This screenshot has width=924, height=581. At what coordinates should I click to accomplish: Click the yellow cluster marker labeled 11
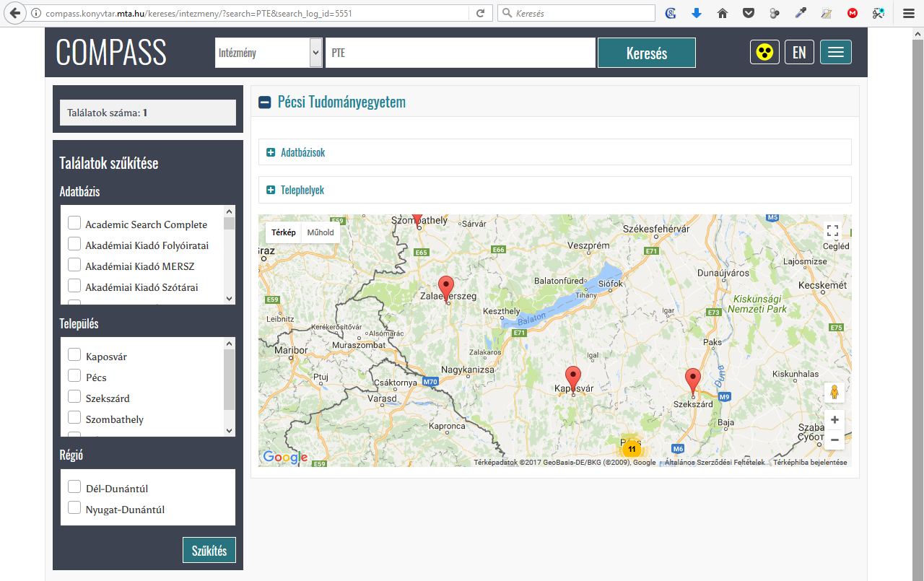tap(632, 449)
